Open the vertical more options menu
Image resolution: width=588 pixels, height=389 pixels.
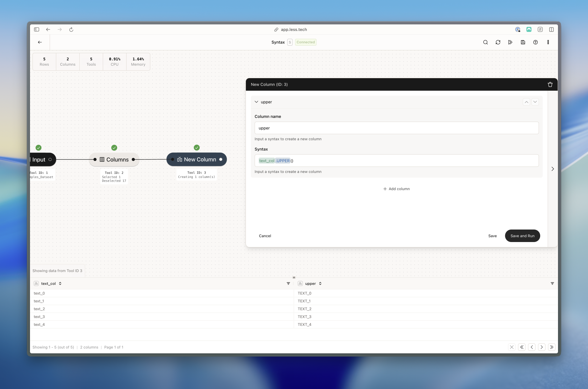[548, 42]
